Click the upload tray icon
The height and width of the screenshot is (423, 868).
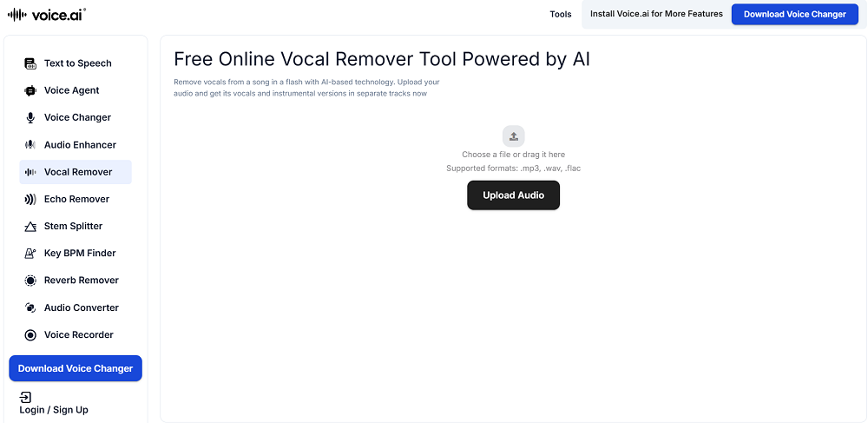(x=514, y=136)
